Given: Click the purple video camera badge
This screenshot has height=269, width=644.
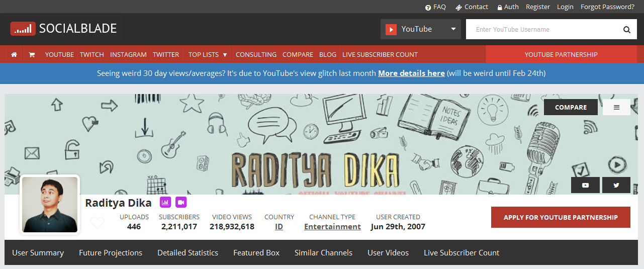Looking at the screenshot, I should [x=181, y=202].
